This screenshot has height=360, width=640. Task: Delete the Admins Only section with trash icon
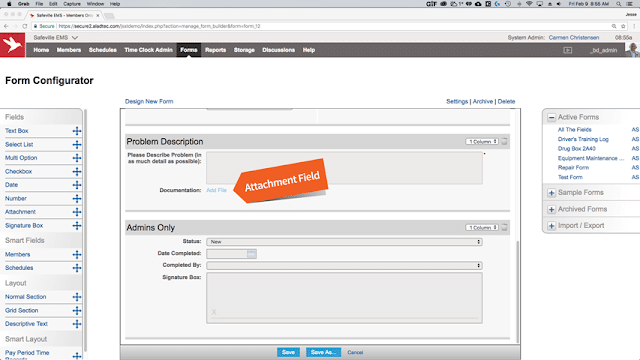coord(504,227)
